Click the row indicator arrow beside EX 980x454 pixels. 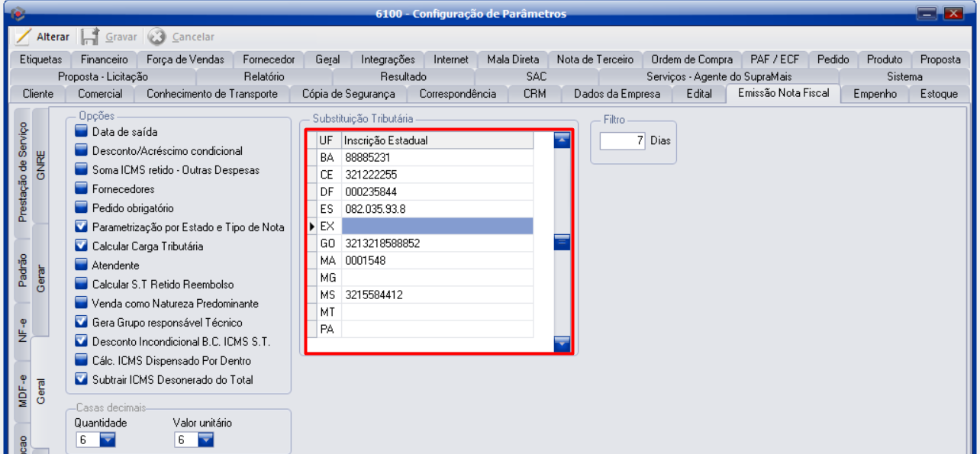312,227
